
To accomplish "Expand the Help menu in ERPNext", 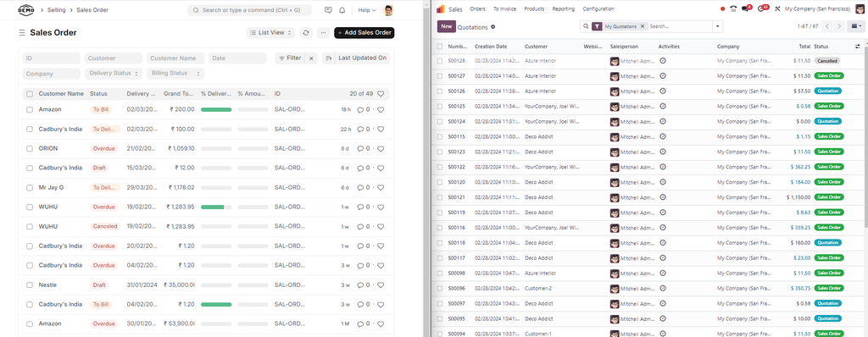I will tap(367, 10).
